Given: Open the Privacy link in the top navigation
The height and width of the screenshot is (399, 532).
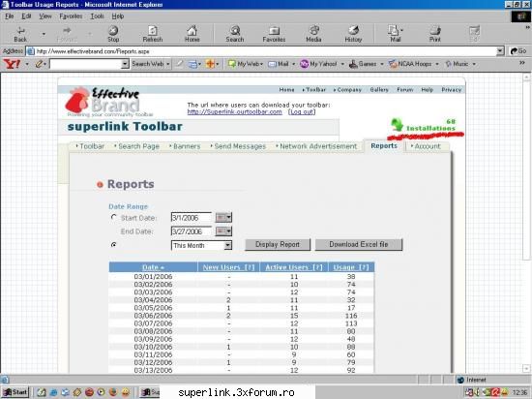Looking at the screenshot, I should click(x=452, y=90).
